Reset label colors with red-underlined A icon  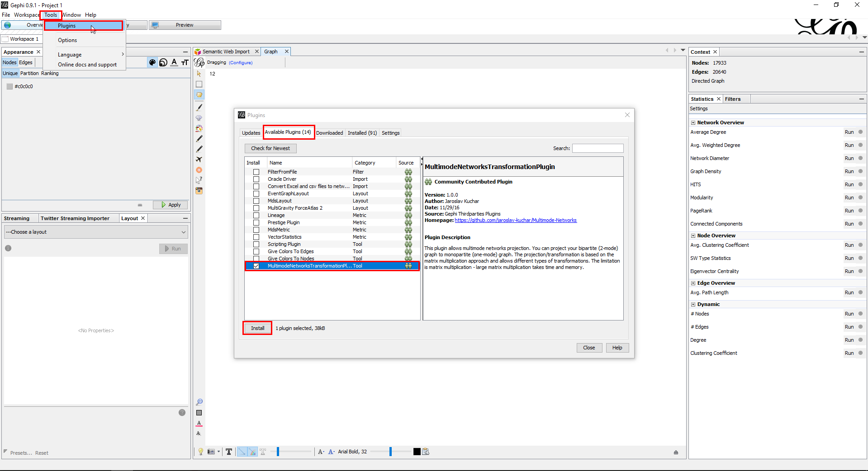coord(199,424)
